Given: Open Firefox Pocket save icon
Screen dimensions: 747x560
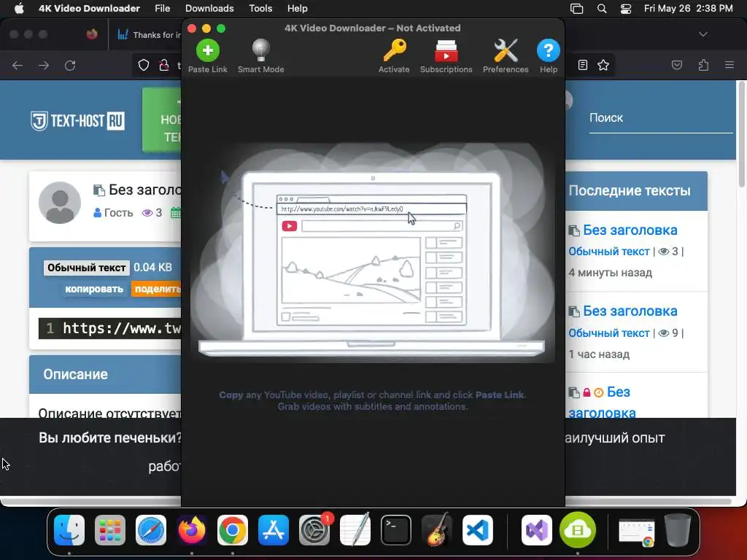Looking at the screenshot, I should [677, 65].
